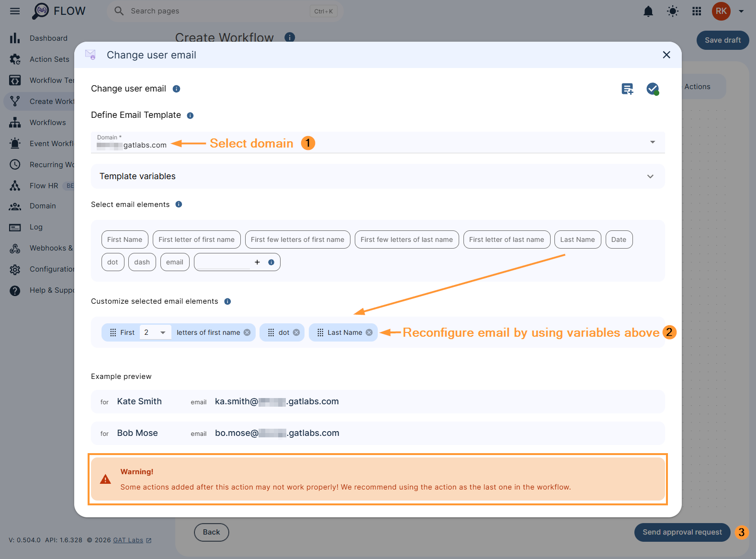Toggle the light/dark theme sun icon
Image resolution: width=756 pixels, height=559 pixels.
(x=673, y=11)
